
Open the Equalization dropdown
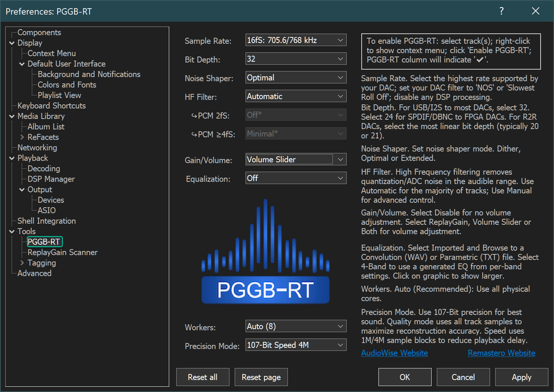pos(296,178)
